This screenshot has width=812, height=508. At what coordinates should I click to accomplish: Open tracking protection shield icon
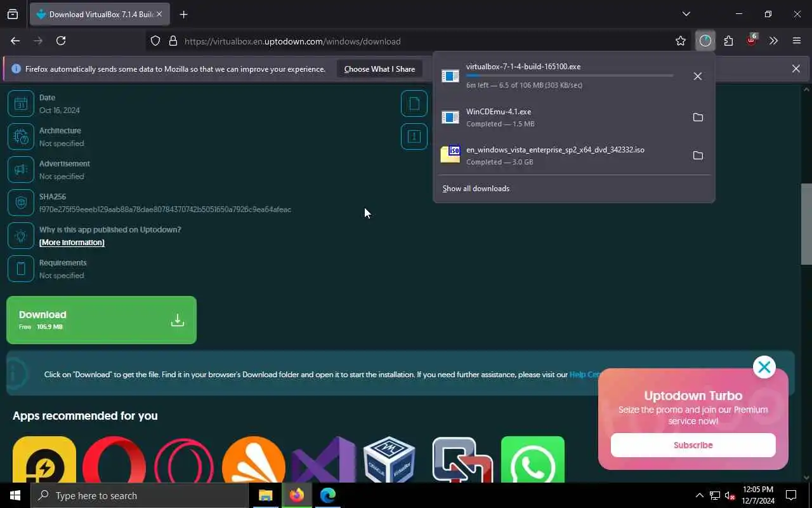coord(155,41)
